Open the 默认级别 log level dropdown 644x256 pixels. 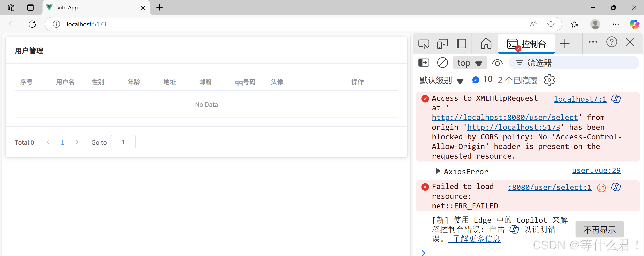(x=441, y=80)
